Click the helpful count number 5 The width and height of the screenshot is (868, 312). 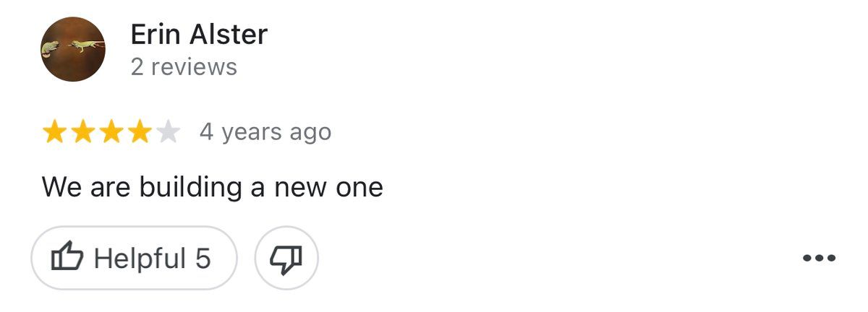click(203, 258)
